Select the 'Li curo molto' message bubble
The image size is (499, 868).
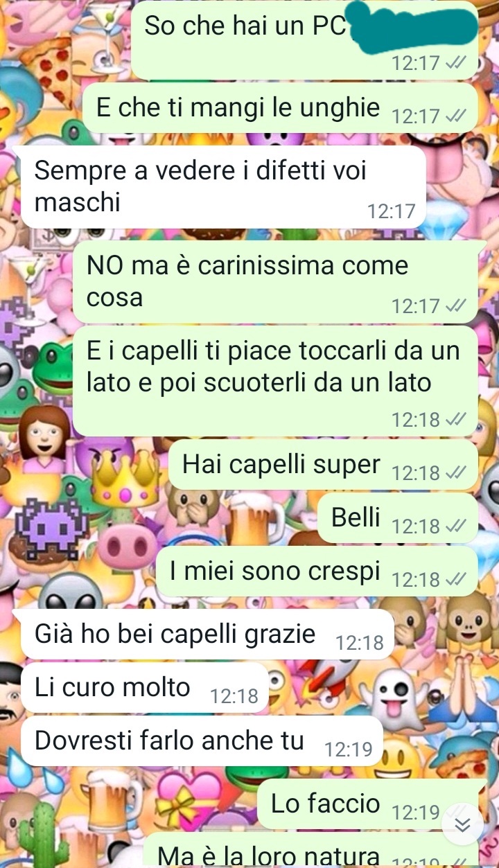pyautogui.click(x=145, y=687)
